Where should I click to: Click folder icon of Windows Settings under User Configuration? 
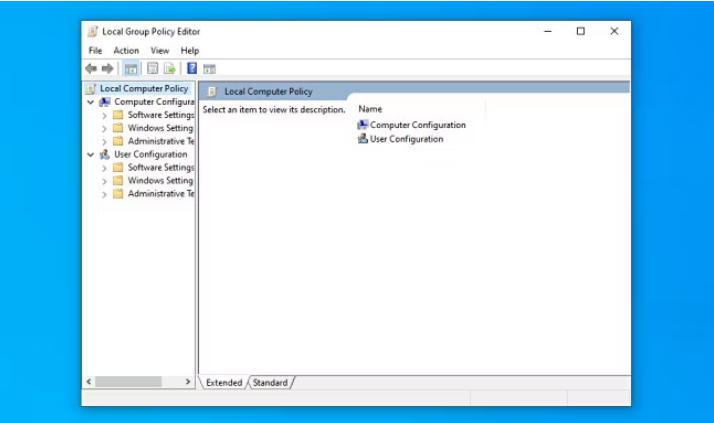coord(118,181)
